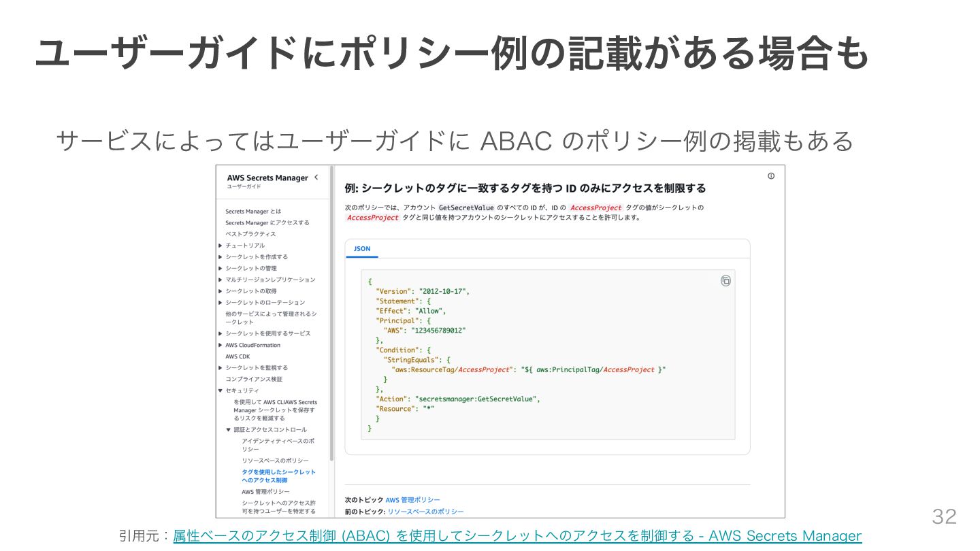Open Secrets Manager とは page
The width and height of the screenshot is (980, 551).
253,212
